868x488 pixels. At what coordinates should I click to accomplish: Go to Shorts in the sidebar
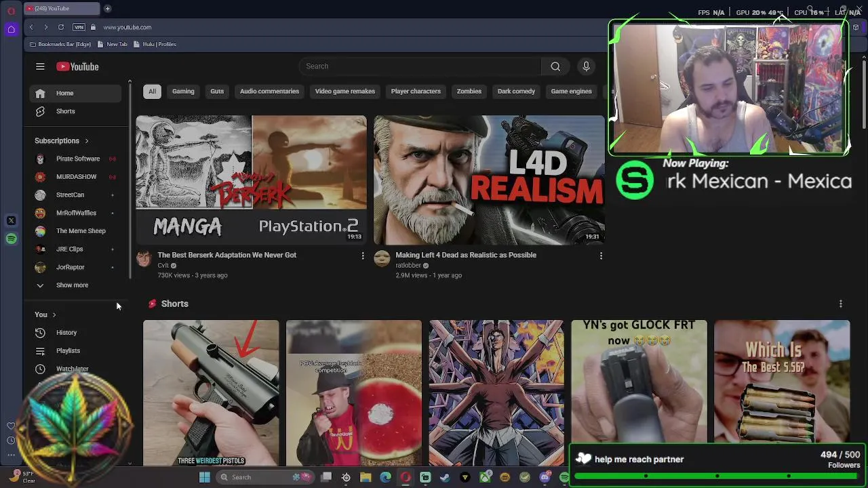(76, 111)
